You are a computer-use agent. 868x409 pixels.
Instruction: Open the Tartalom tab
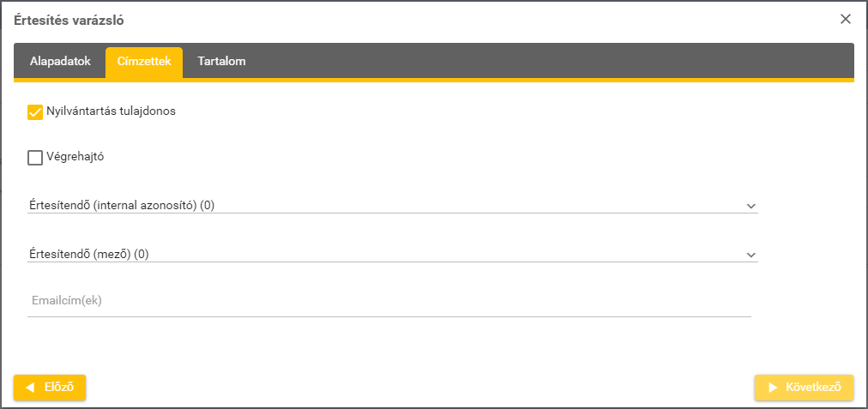point(221,62)
